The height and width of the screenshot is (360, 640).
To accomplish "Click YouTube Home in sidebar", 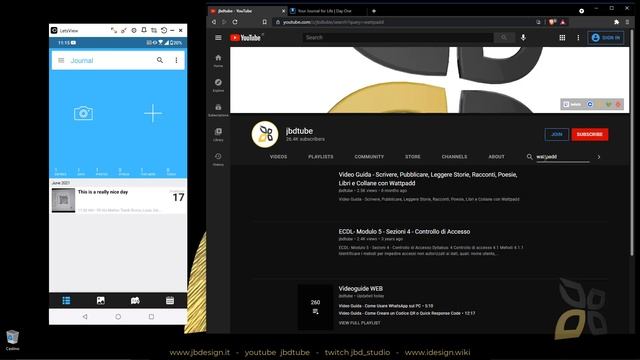I will [x=218, y=60].
